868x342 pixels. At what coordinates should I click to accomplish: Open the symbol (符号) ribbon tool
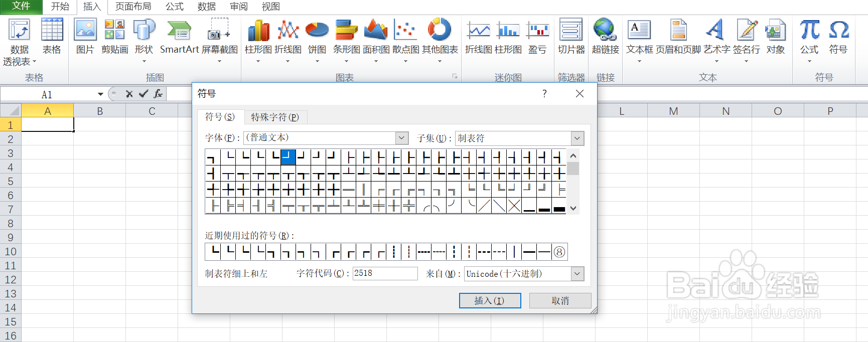pyautogui.click(x=838, y=37)
